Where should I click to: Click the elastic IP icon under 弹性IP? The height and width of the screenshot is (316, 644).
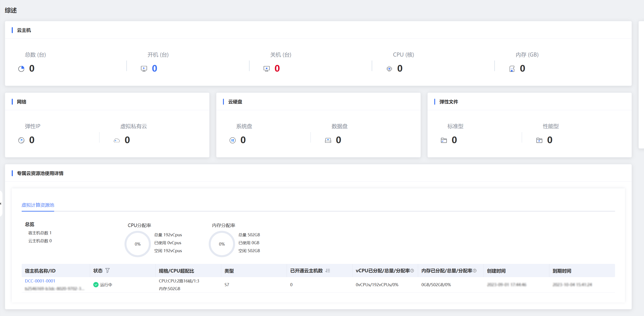(21, 140)
